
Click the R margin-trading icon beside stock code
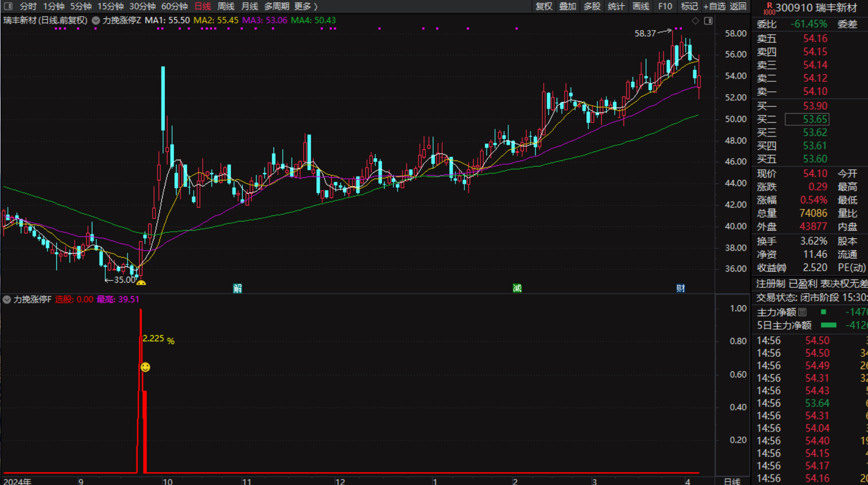pos(769,8)
